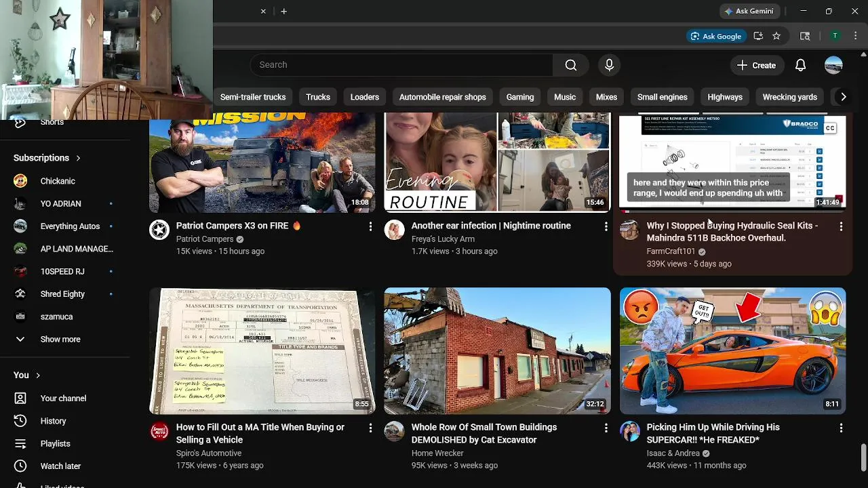Click the YouTube search input field

click(x=402, y=65)
